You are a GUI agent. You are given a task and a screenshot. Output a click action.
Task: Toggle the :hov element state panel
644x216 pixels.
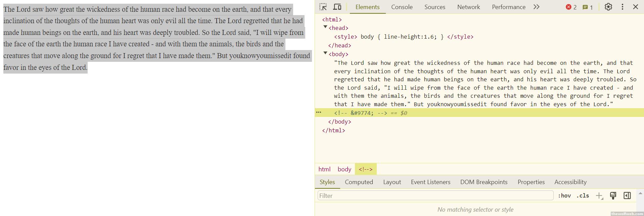(x=564, y=196)
